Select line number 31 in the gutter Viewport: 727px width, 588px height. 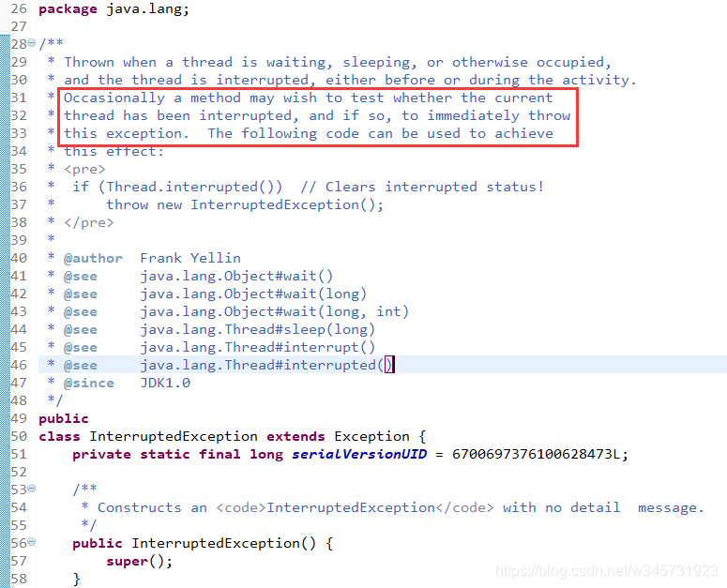[19, 98]
